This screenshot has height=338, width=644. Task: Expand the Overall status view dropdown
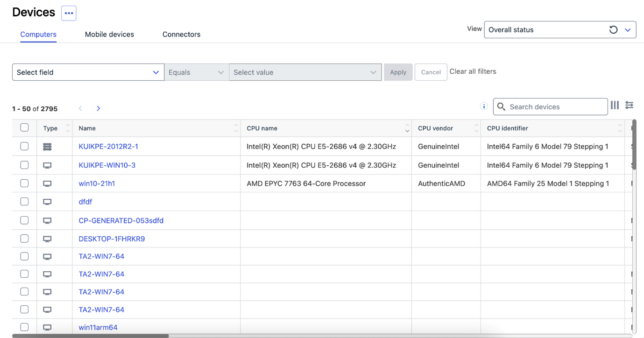(628, 30)
